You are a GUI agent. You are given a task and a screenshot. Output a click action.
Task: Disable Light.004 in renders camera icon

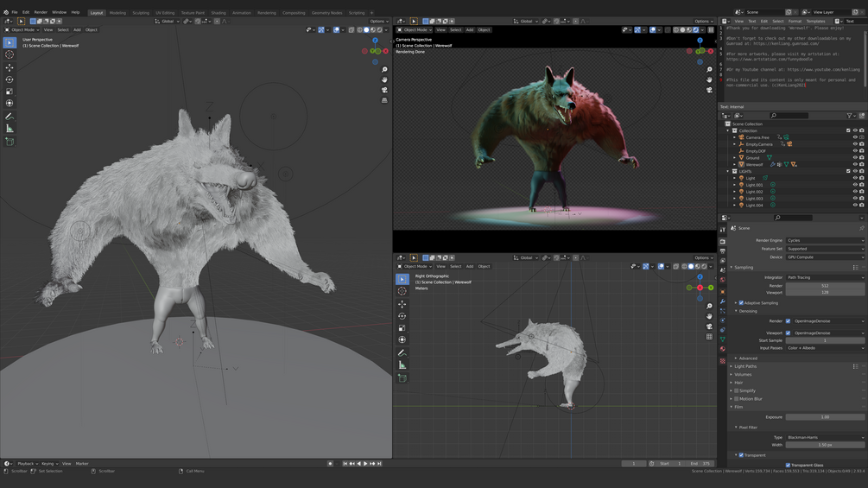point(862,206)
